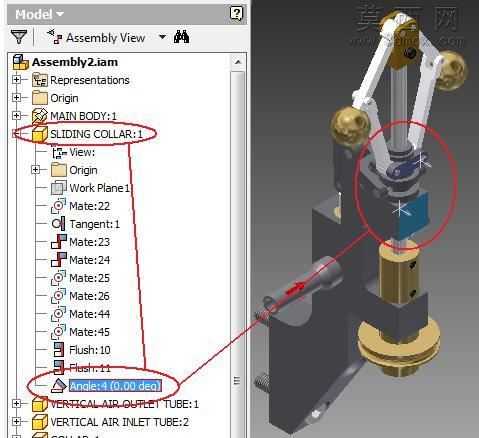The height and width of the screenshot is (438, 479).
Task: Select Angle:4 (0.00 deg) constraint
Action: pyautogui.click(x=115, y=386)
